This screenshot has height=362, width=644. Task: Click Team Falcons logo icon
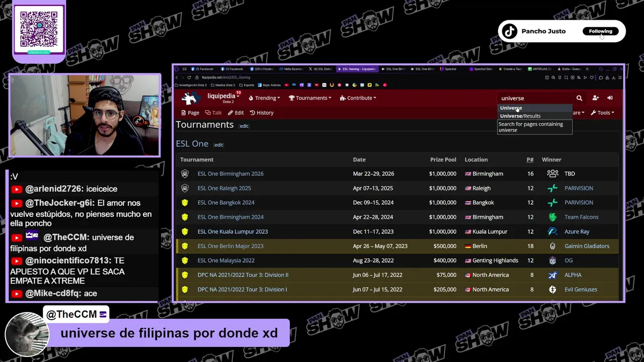click(552, 217)
